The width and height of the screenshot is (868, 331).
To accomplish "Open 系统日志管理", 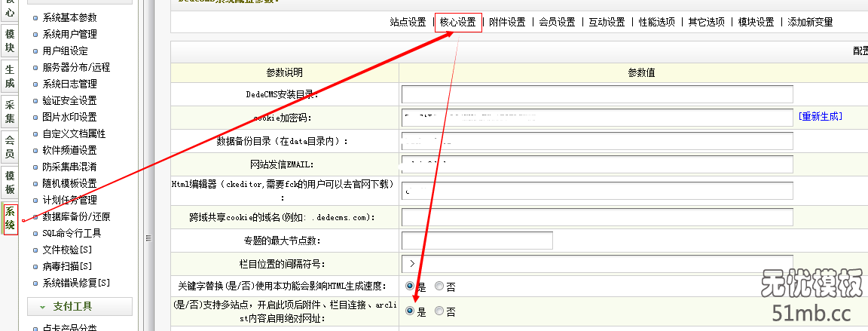I will 69,84.
